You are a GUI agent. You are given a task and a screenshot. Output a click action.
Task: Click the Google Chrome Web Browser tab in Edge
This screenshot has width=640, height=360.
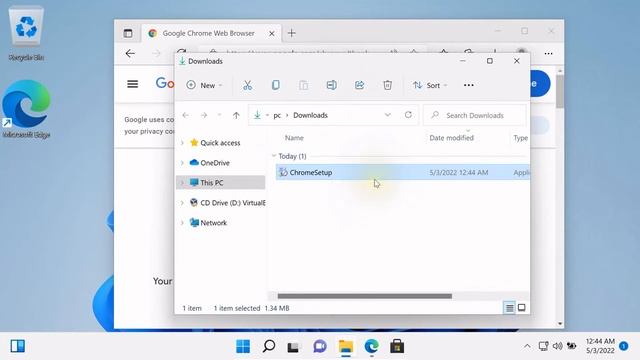pyautogui.click(x=208, y=33)
